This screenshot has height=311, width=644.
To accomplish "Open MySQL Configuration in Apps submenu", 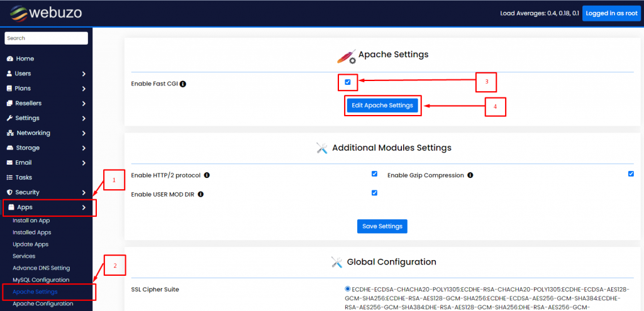I will tap(41, 280).
